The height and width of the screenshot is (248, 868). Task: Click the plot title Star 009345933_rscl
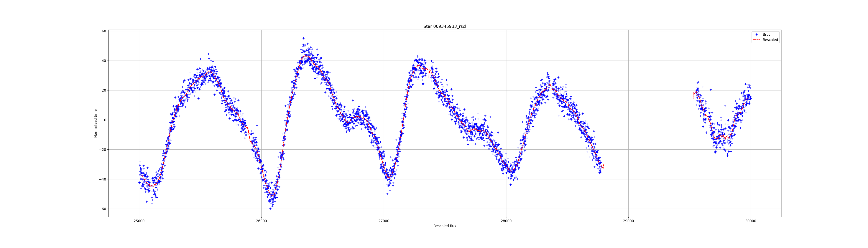(444, 26)
